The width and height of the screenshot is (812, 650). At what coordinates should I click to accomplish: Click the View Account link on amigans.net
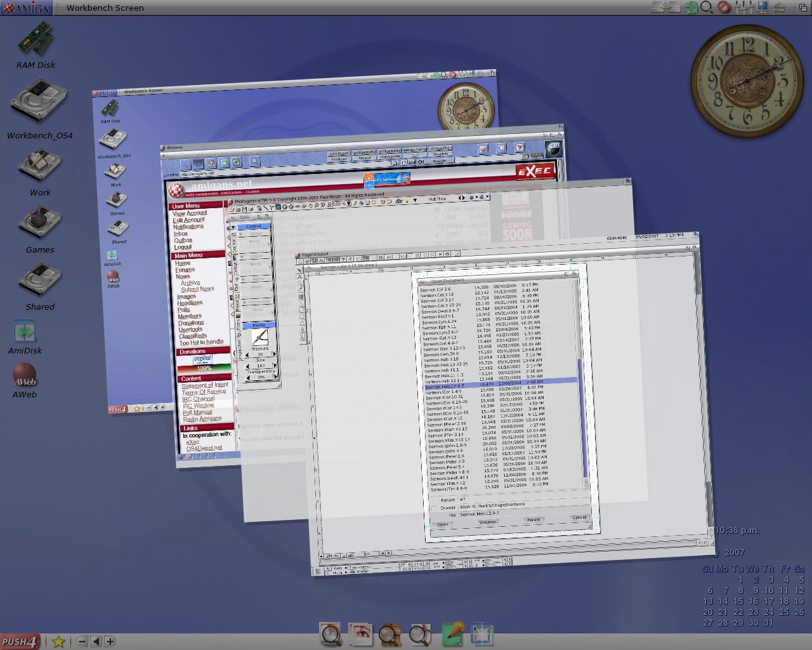[190, 213]
